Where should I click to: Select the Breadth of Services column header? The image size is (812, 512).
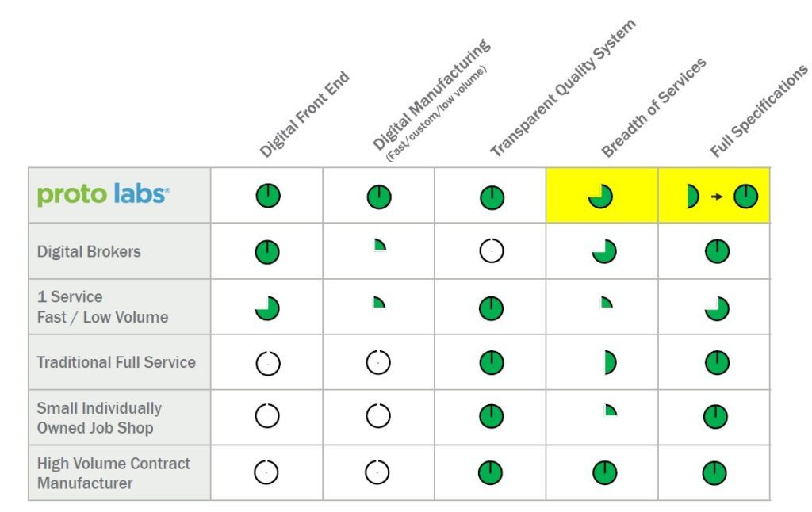(654, 108)
